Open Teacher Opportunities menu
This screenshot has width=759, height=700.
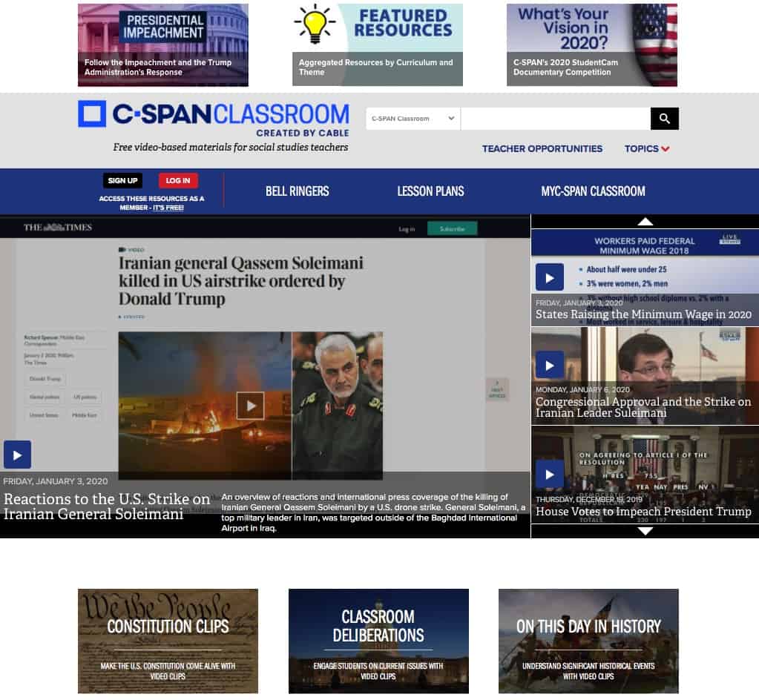[542, 148]
